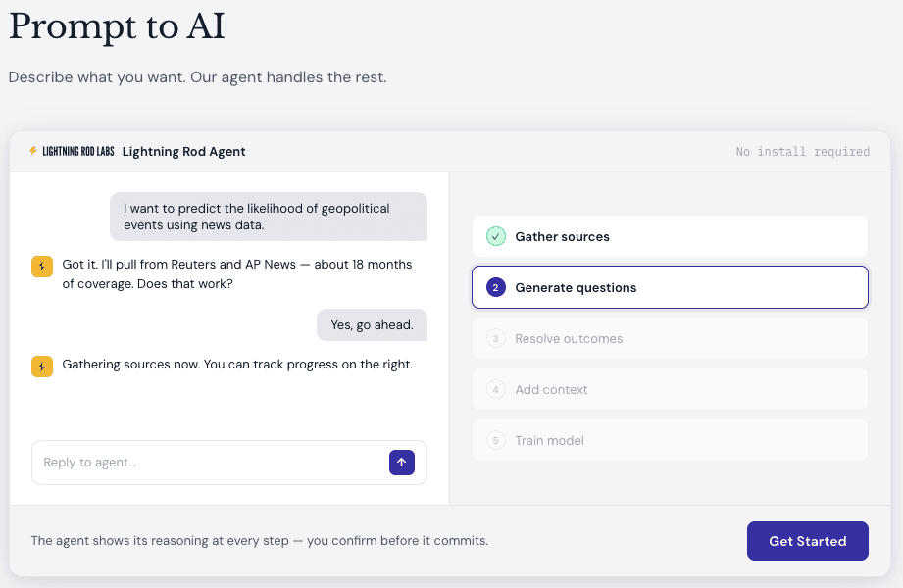Click the agent avatar beside 'Got it' message
The height and width of the screenshot is (588, 903).
click(x=42, y=267)
